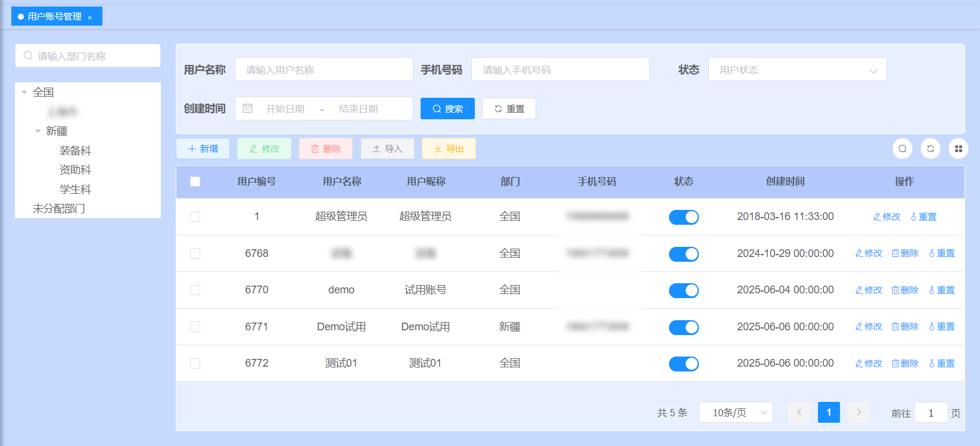Image resolution: width=980 pixels, height=446 pixels.
Task: Click the 新增 button
Action: 203,148
